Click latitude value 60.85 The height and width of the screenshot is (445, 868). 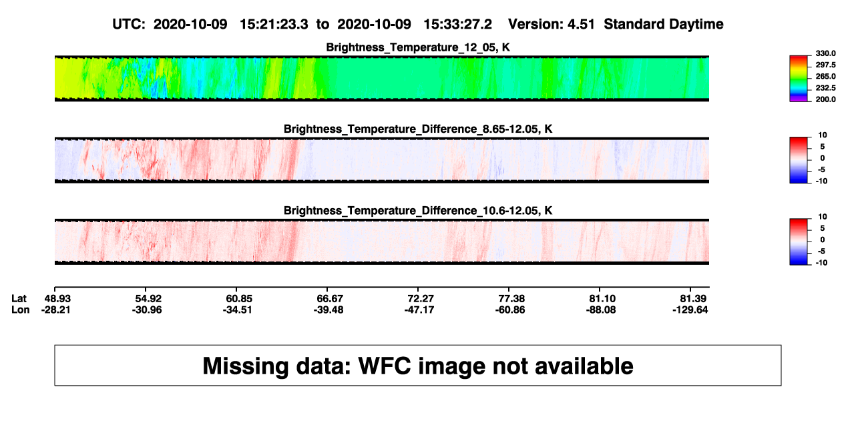pyautogui.click(x=238, y=298)
